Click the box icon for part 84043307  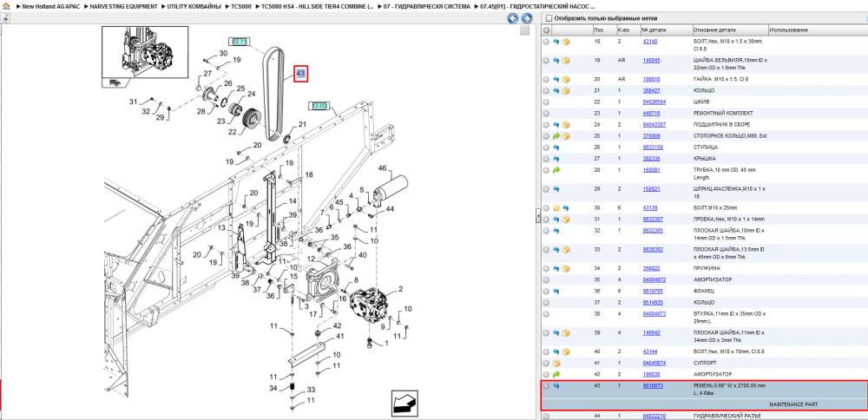pyautogui.click(x=566, y=124)
